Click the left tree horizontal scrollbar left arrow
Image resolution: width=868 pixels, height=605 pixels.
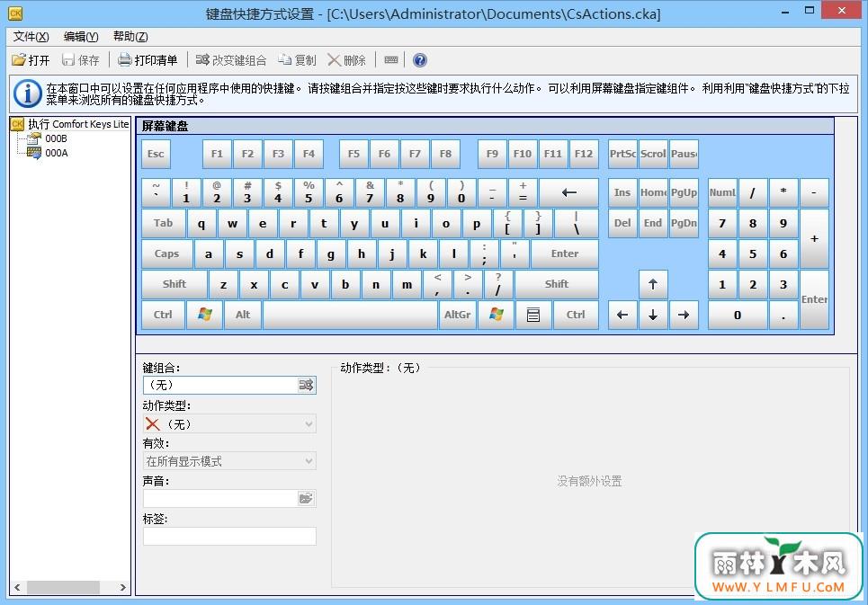point(17,587)
